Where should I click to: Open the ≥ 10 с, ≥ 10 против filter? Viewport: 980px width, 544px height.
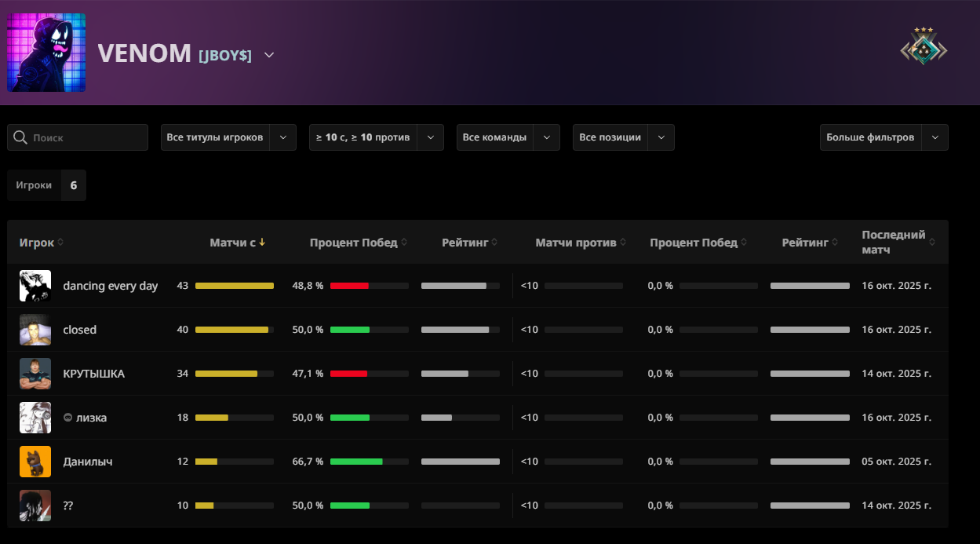point(377,137)
